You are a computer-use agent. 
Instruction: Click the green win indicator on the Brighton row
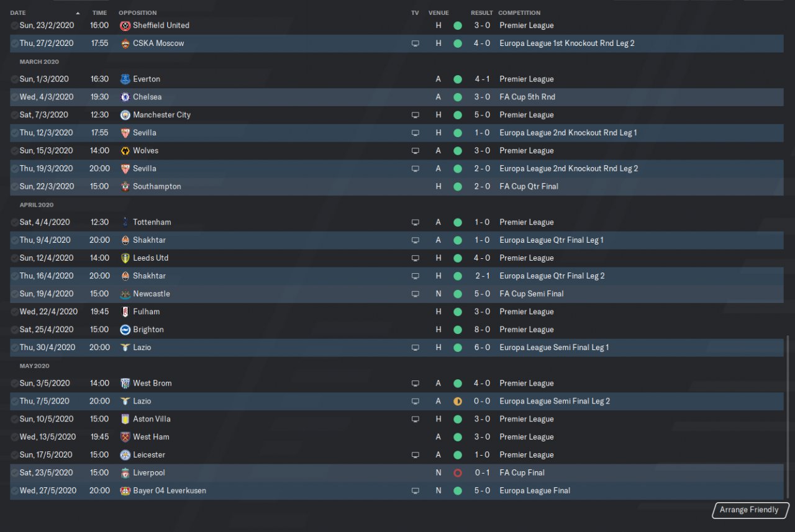click(x=458, y=330)
